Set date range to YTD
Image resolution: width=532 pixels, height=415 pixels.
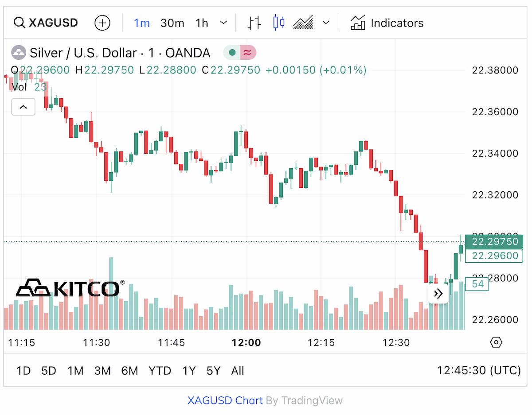click(160, 371)
